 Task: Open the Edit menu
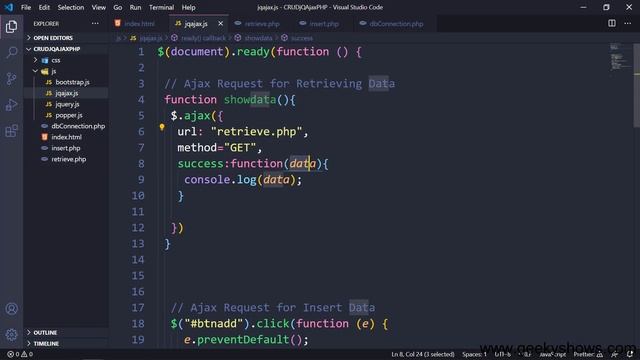click(44, 7)
